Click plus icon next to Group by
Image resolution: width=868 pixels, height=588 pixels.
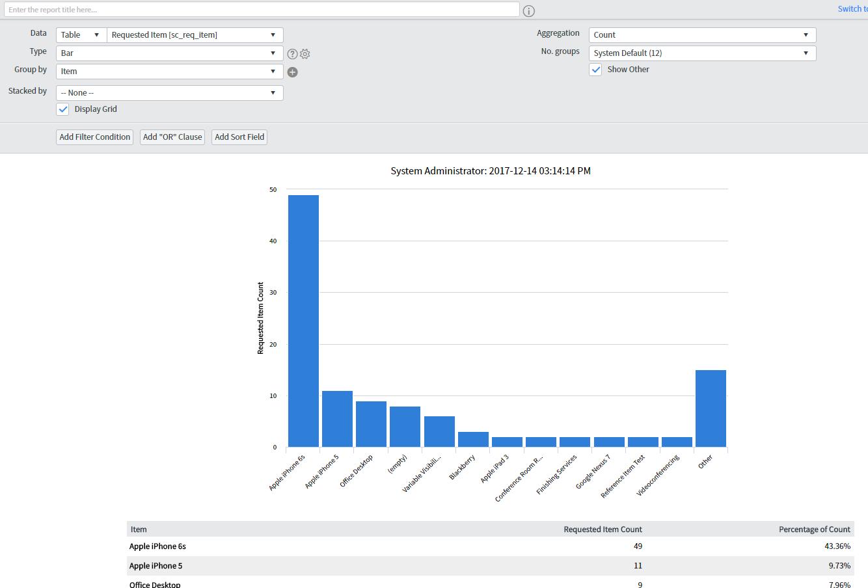[x=293, y=72]
